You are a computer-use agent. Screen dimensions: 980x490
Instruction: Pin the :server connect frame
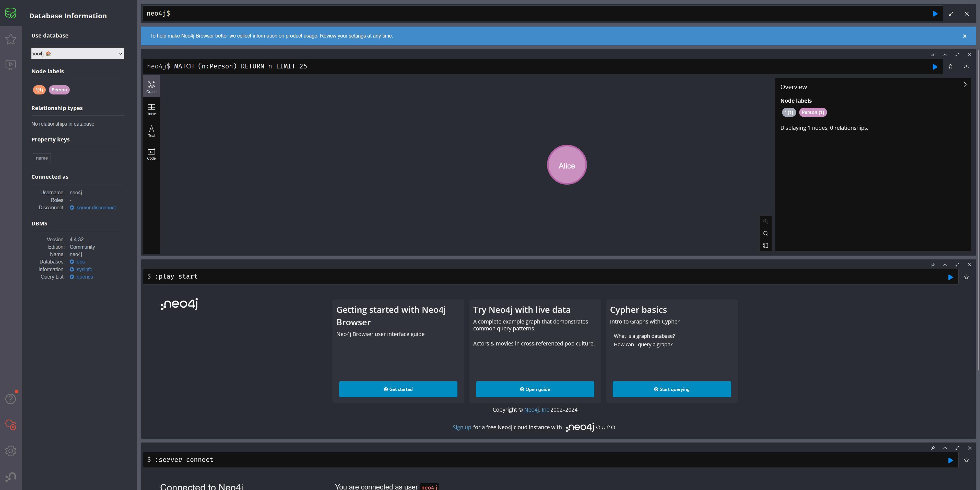coord(932,448)
